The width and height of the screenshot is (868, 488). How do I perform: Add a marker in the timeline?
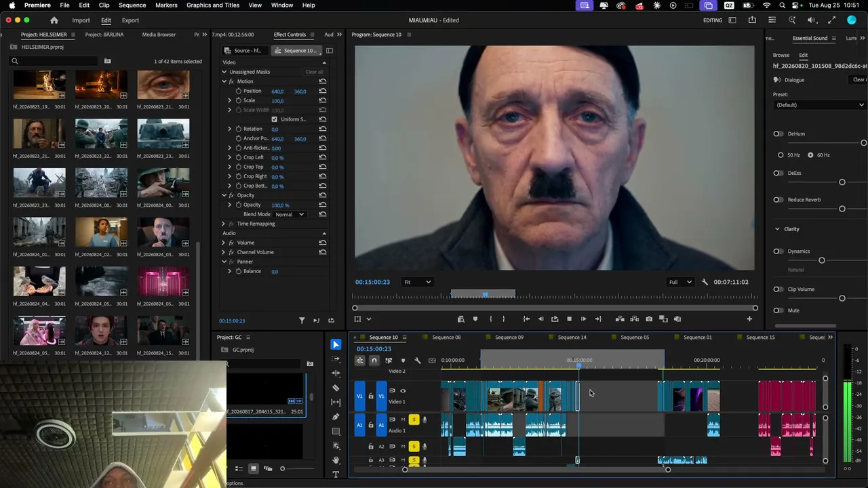pyautogui.click(x=403, y=361)
